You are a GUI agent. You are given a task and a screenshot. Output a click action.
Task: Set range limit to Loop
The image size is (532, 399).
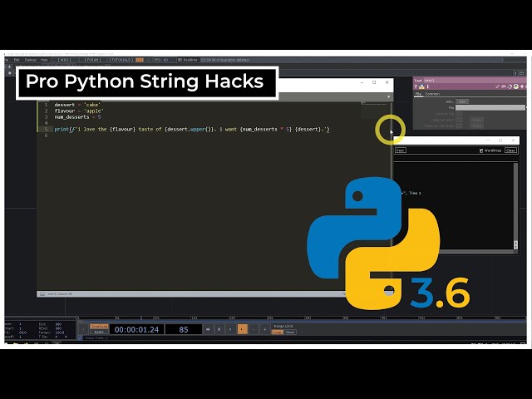coord(277,332)
